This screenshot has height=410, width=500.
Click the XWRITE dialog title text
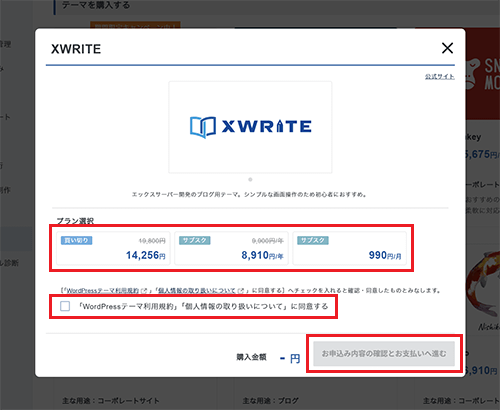pos(76,49)
